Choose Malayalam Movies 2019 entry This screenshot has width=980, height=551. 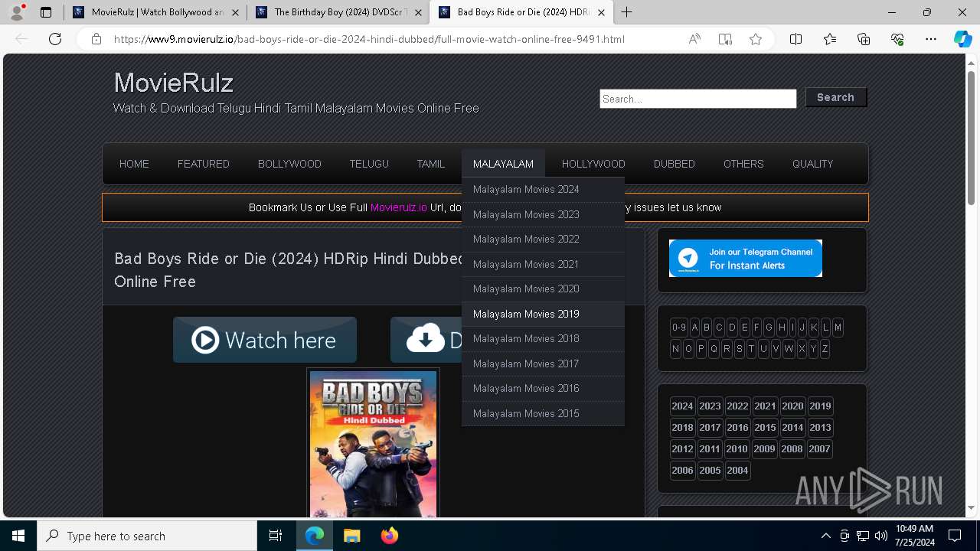click(543, 314)
